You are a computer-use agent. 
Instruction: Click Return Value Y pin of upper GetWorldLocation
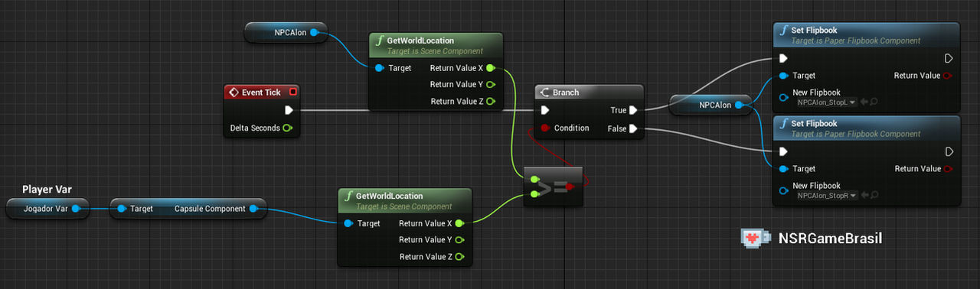490,85
